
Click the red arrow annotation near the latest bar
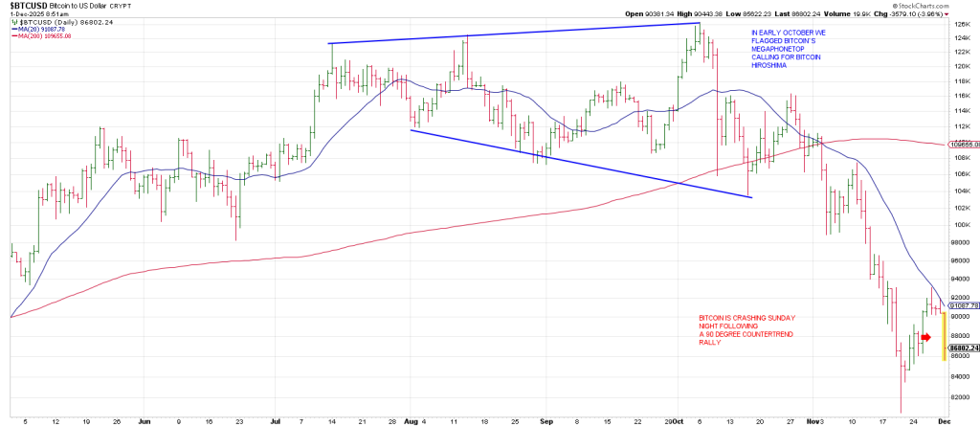click(926, 337)
